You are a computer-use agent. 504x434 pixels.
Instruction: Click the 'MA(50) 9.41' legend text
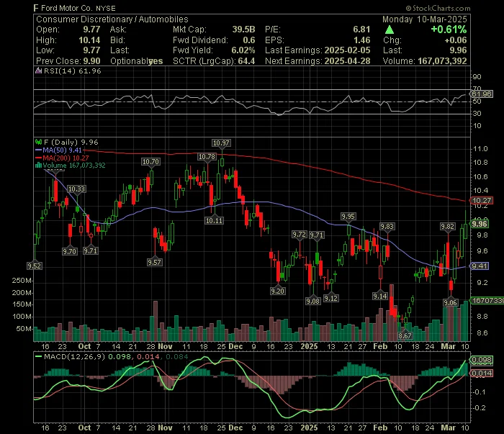coord(62,150)
